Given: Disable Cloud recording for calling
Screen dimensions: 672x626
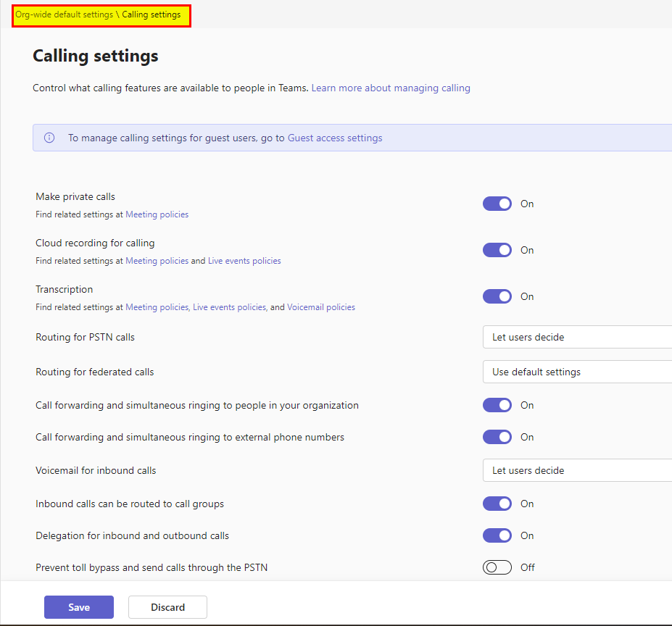Looking at the screenshot, I should pyautogui.click(x=497, y=250).
